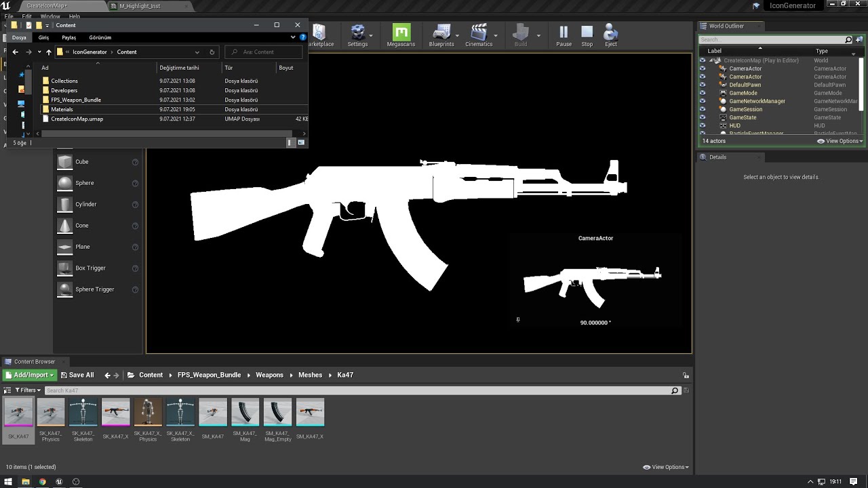This screenshot has width=868, height=488.
Task: Click the Build toolbar icon
Action: [521, 35]
